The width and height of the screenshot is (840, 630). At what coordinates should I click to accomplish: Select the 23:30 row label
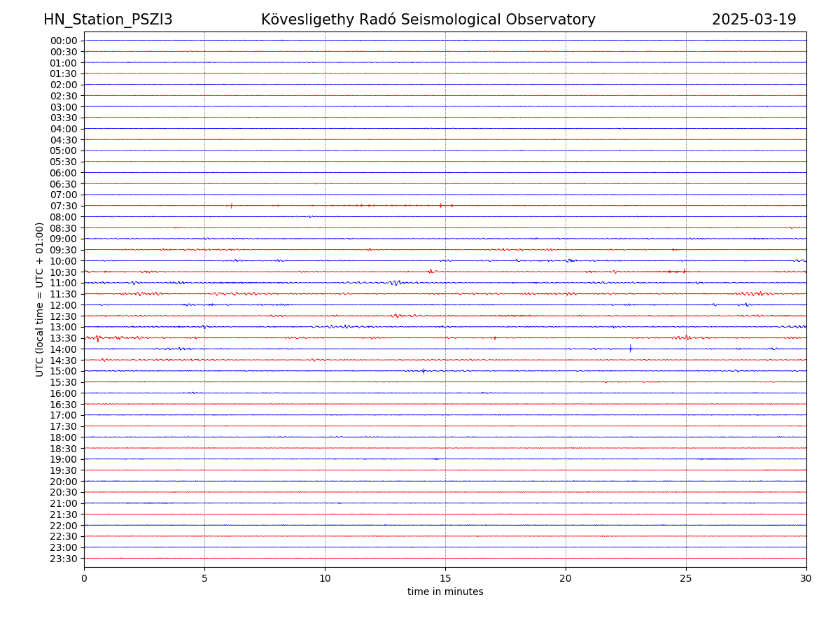pos(63,559)
